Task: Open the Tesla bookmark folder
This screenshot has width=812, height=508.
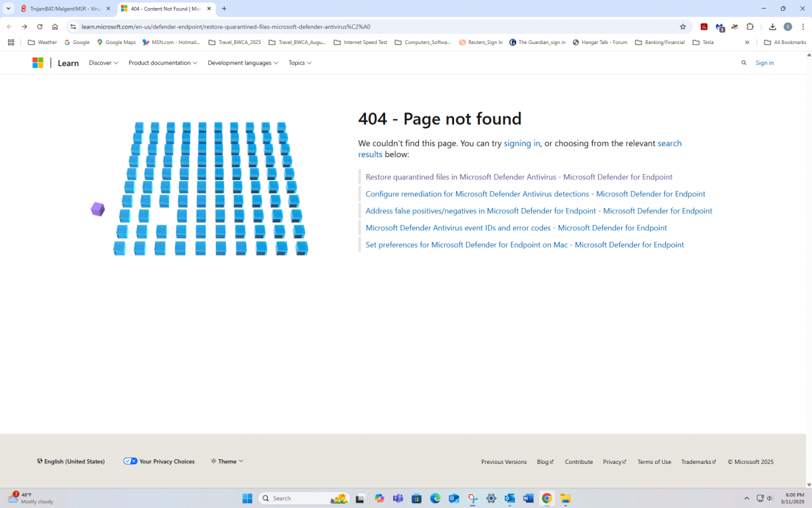Action: [x=702, y=42]
